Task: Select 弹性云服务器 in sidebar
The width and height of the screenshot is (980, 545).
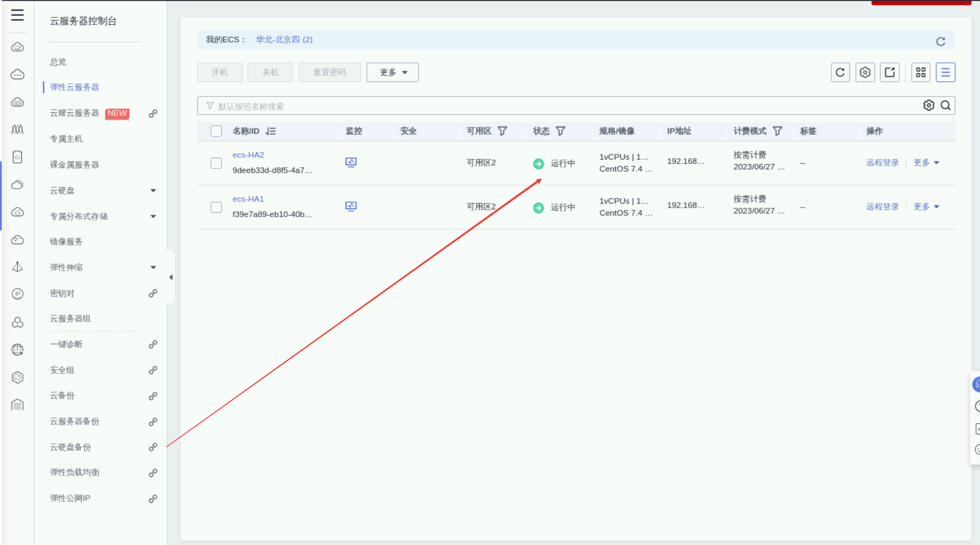Action: coord(75,87)
